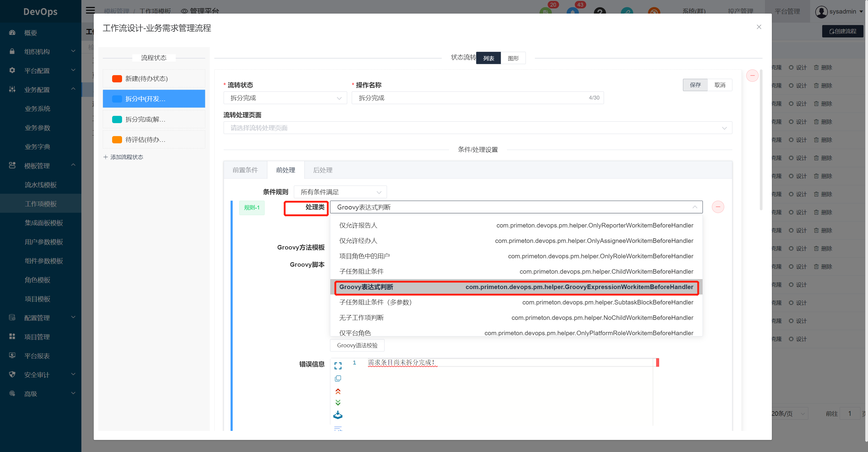Switch state flow view to 列表
Image resolution: width=868 pixels, height=452 pixels.
[488, 58]
